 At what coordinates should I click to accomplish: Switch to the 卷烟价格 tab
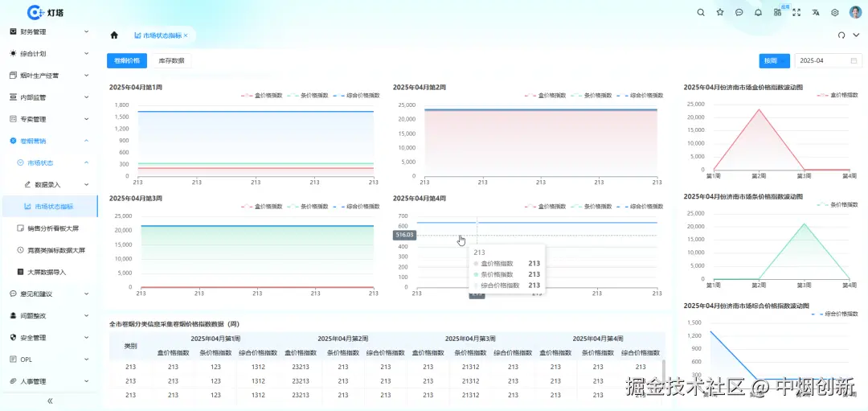[127, 61]
